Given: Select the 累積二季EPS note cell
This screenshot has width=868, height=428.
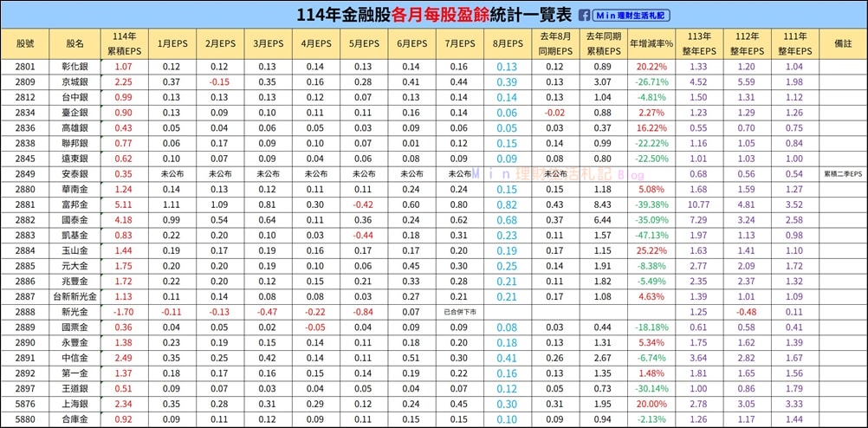Looking at the screenshot, I should (x=842, y=174).
